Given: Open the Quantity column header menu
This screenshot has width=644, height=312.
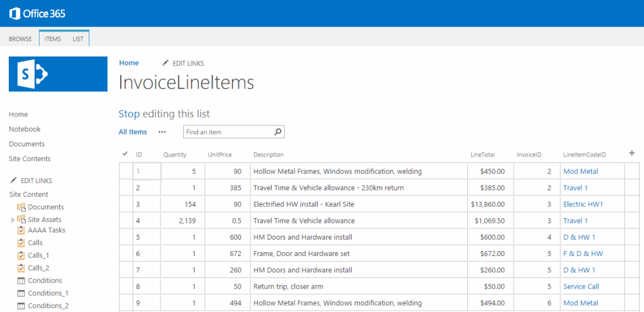Looking at the screenshot, I should point(175,155).
